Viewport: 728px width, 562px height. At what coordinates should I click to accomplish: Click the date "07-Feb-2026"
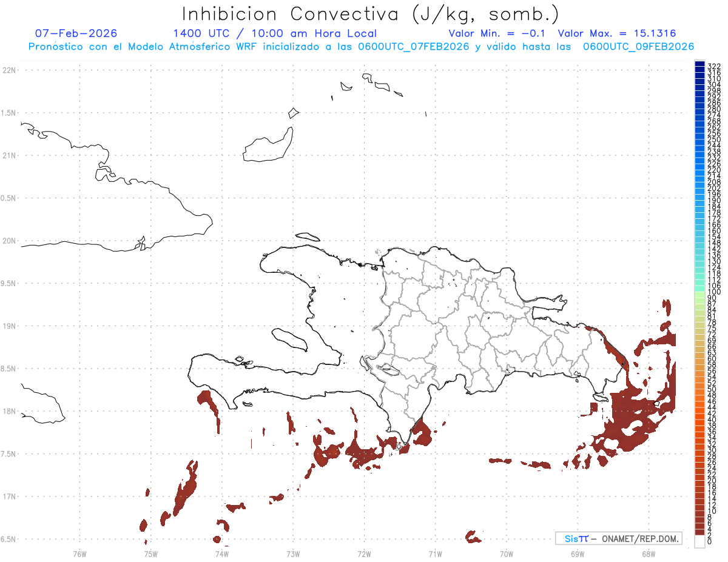(x=76, y=33)
